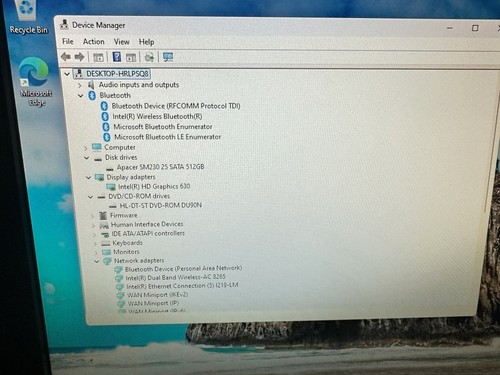Expand the Firmware category
Screen dimensions: 500x375
[x=92, y=216]
